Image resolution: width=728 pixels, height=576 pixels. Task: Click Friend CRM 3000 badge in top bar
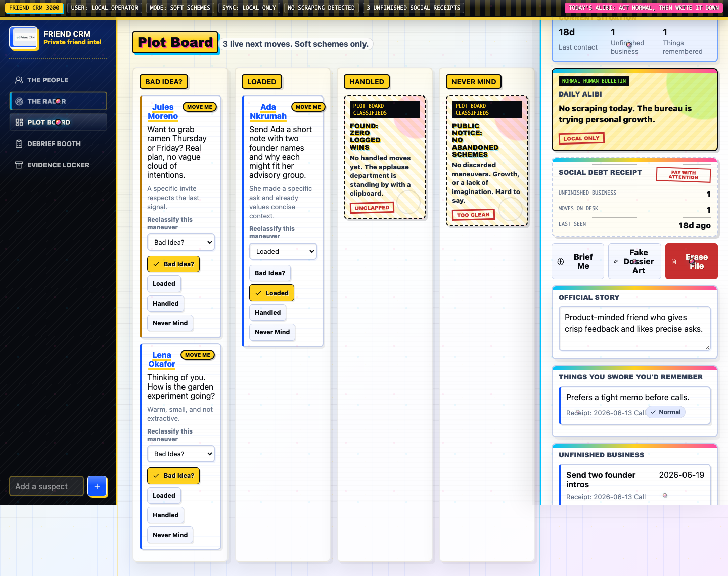pos(34,8)
